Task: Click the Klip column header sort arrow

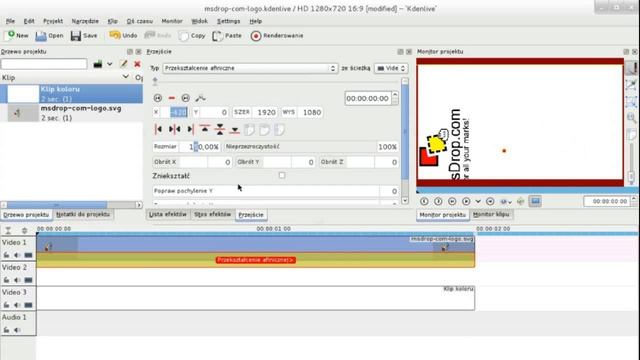Action: click(x=125, y=77)
